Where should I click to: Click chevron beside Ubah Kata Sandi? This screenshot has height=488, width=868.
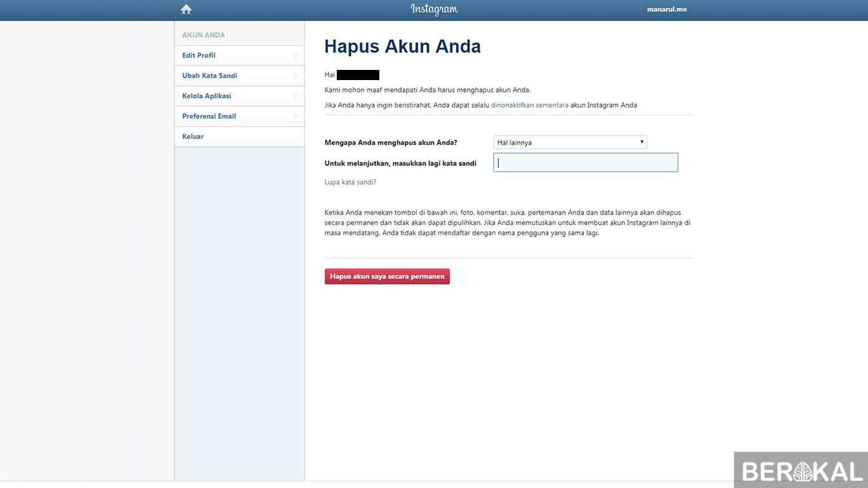295,76
